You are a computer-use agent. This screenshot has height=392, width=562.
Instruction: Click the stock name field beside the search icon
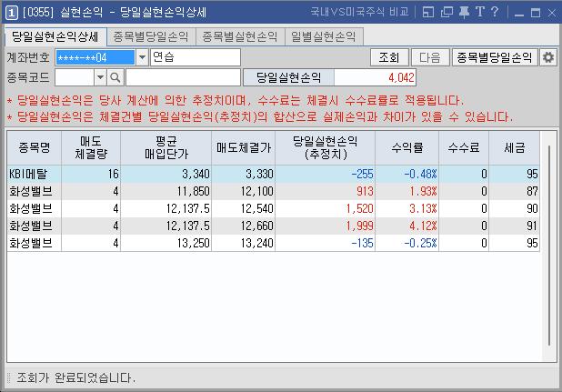point(183,77)
